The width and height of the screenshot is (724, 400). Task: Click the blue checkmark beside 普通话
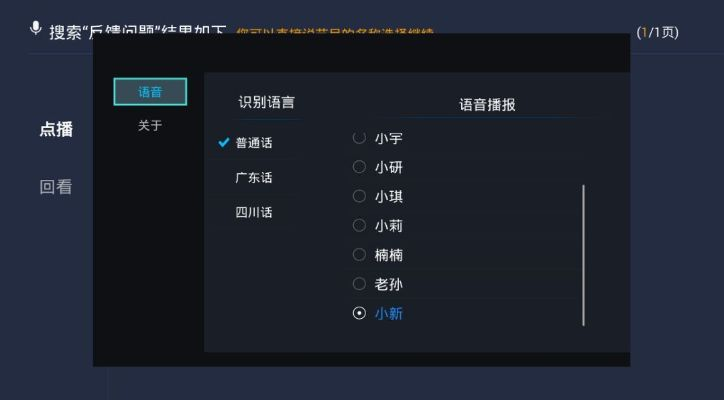[x=224, y=143]
